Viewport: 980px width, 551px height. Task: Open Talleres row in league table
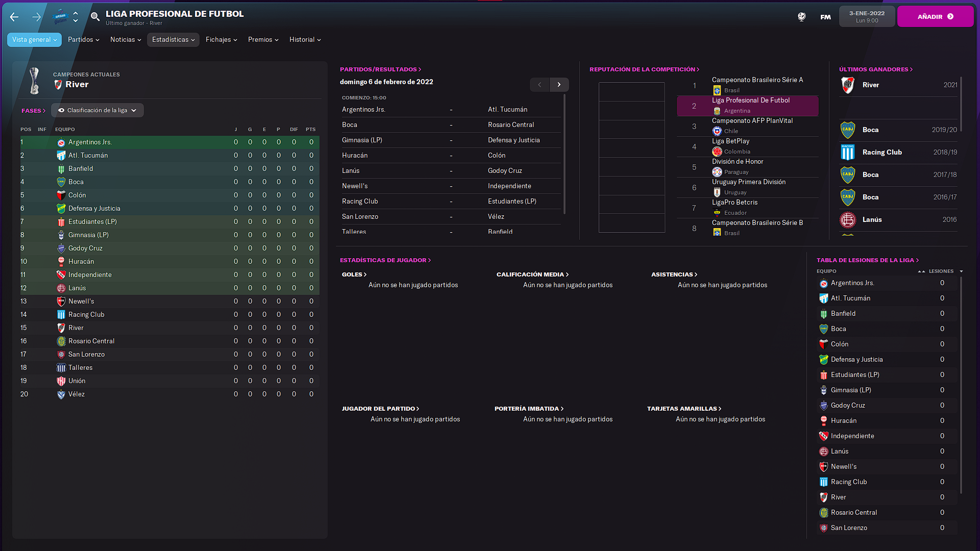169,368
